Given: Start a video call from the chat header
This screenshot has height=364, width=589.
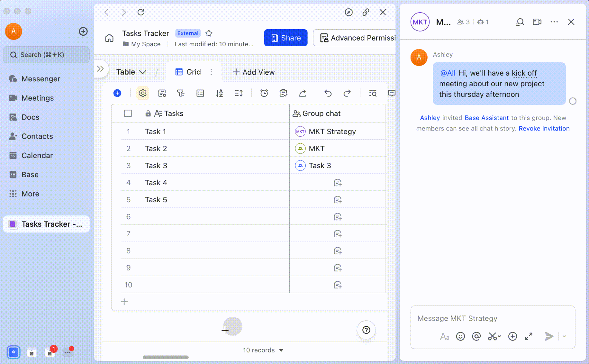Looking at the screenshot, I should tap(537, 22).
